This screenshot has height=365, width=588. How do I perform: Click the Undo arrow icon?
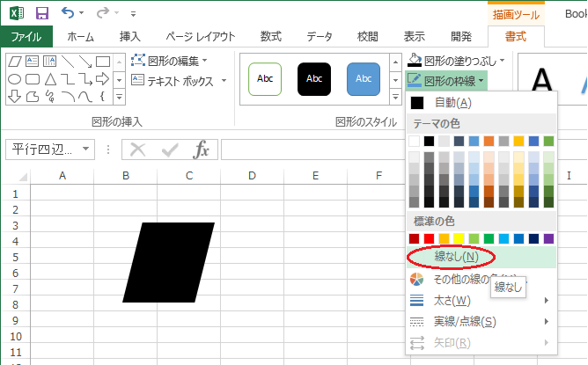(69, 13)
